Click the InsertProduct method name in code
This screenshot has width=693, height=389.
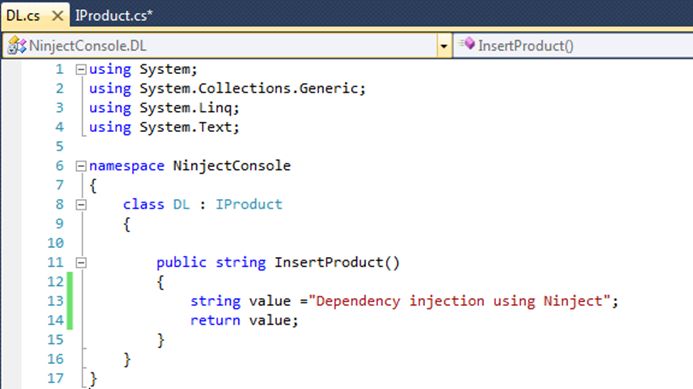(329, 263)
